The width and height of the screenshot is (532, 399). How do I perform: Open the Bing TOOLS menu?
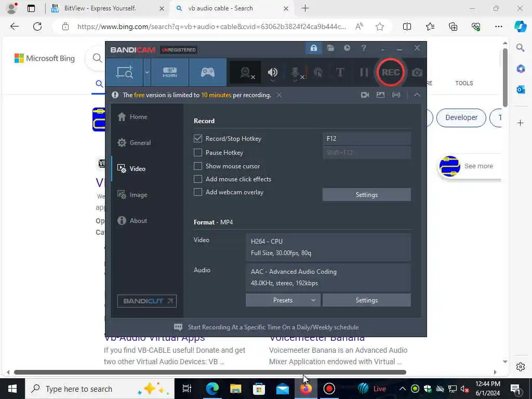[464, 83]
